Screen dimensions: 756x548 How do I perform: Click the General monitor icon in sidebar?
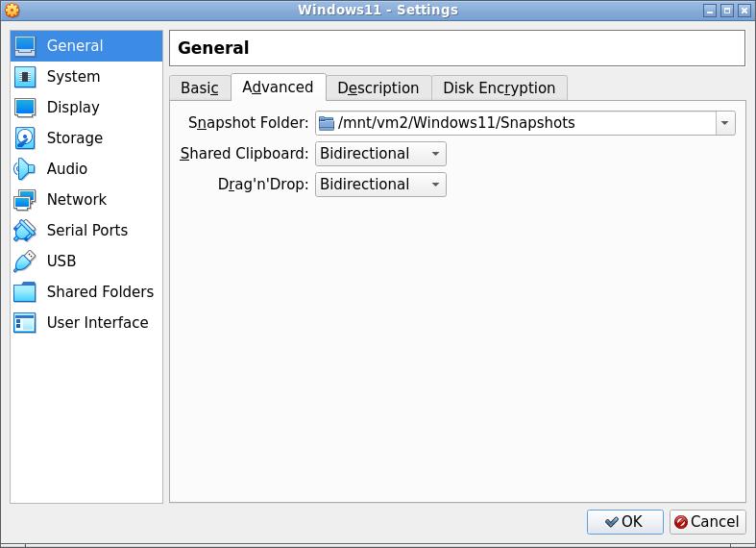(25, 46)
